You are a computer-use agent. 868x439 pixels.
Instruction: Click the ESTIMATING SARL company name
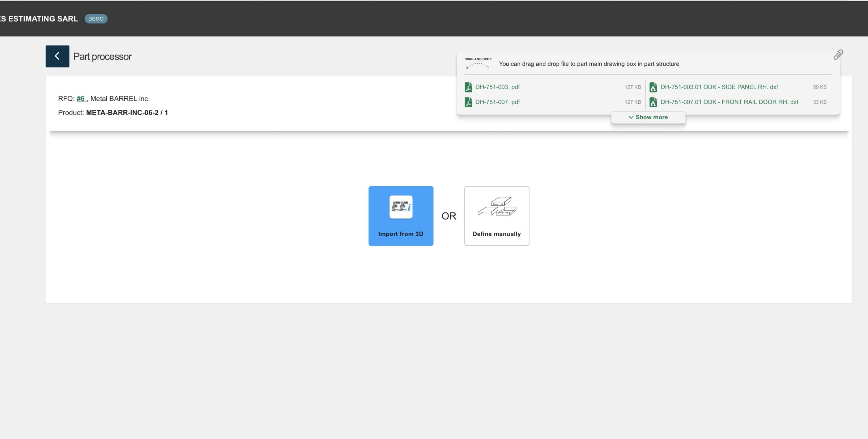[x=39, y=19]
